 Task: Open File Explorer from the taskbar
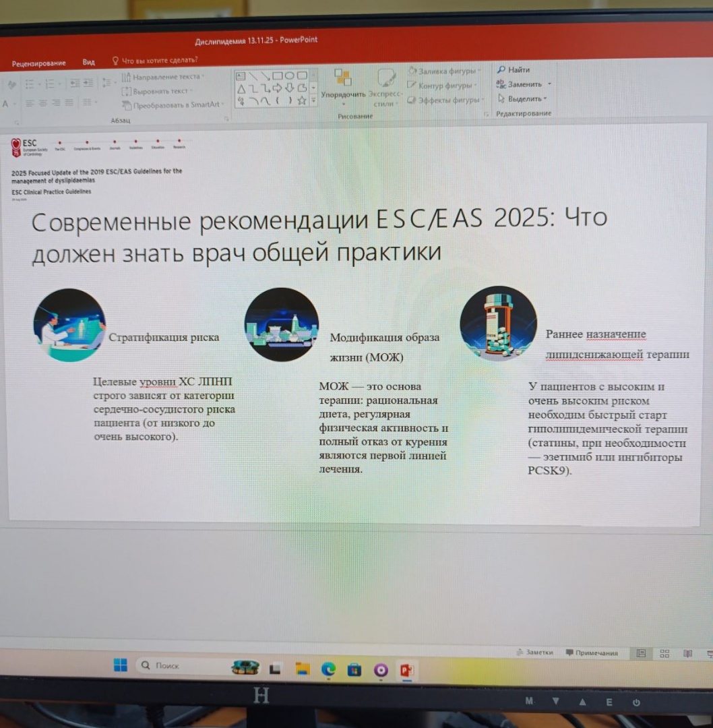302,669
